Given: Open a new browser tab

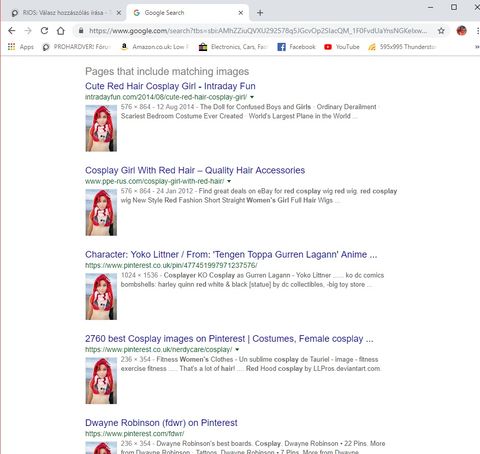Looking at the screenshot, I should click(260, 13).
